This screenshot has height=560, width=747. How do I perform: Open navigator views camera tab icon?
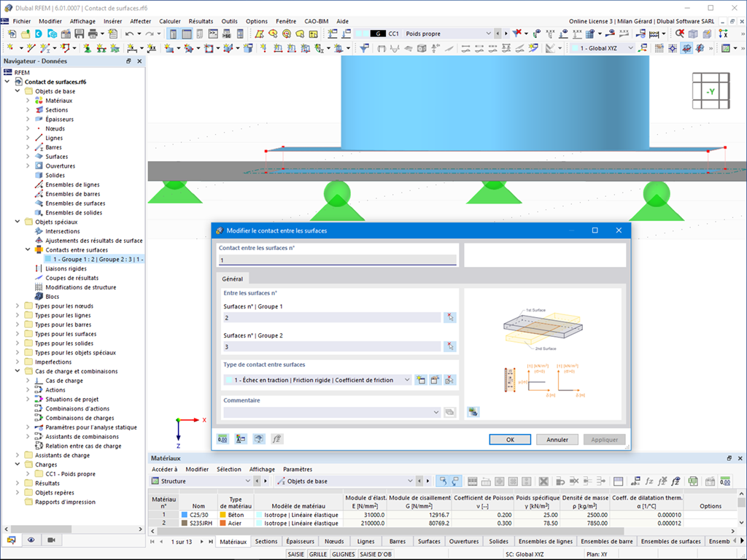click(x=52, y=540)
